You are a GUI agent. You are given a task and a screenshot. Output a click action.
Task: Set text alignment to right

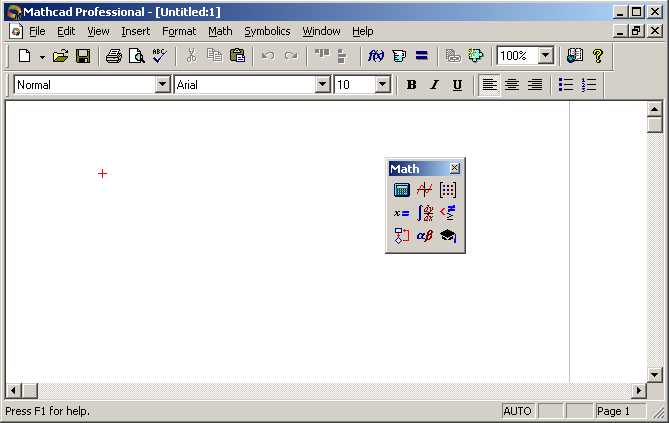(x=535, y=85)
